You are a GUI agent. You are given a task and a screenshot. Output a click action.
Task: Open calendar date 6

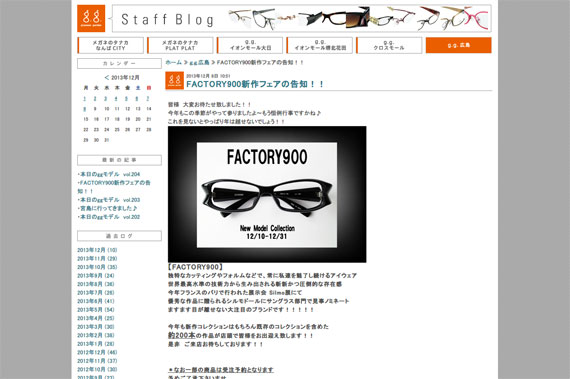coord(137,98)
